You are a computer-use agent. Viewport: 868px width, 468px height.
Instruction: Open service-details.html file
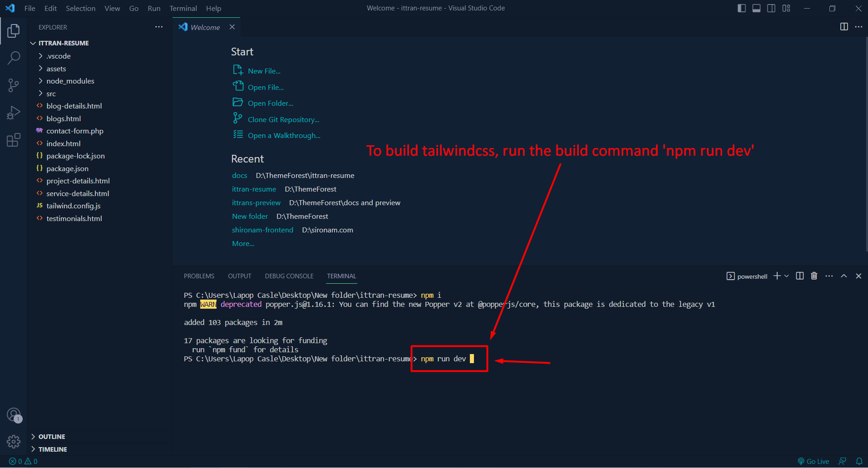click(100, 193)
